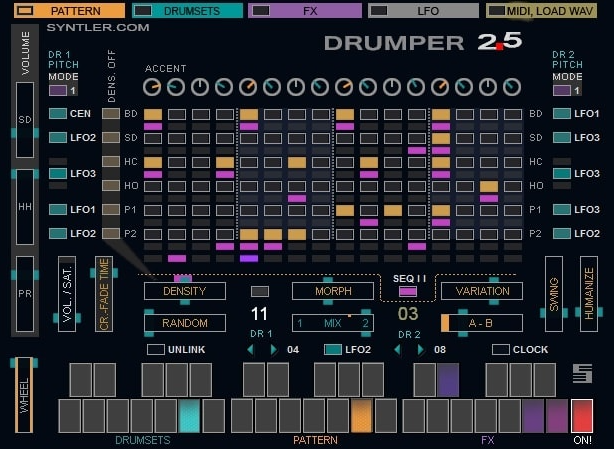Click the DENSITY control
This screenshot has width=614, height=449.
coord(185,291)
